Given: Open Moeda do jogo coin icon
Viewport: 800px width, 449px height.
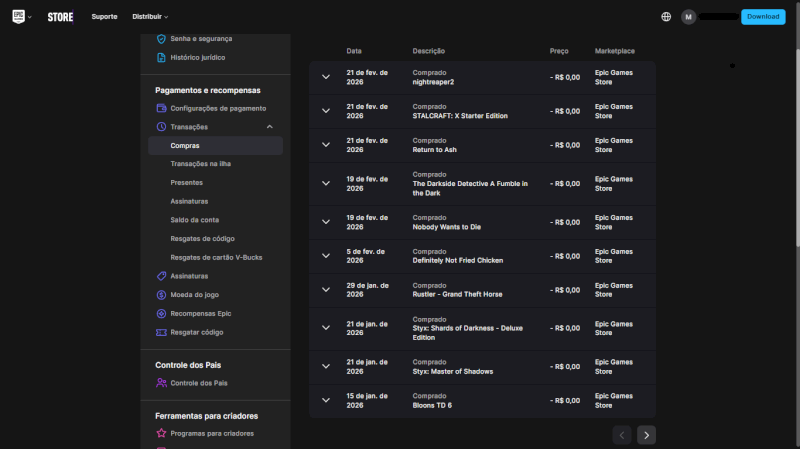Looking at the screenshot, I should point(161,294).
